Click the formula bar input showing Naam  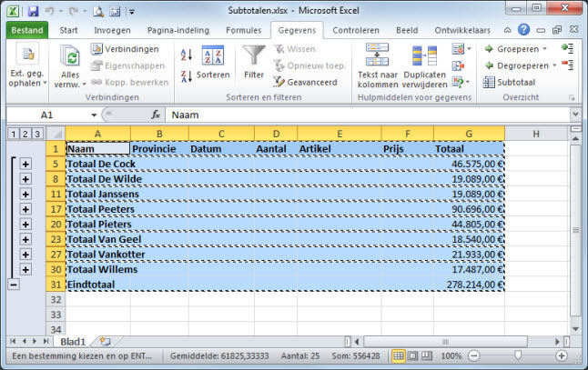click(368, 115)
